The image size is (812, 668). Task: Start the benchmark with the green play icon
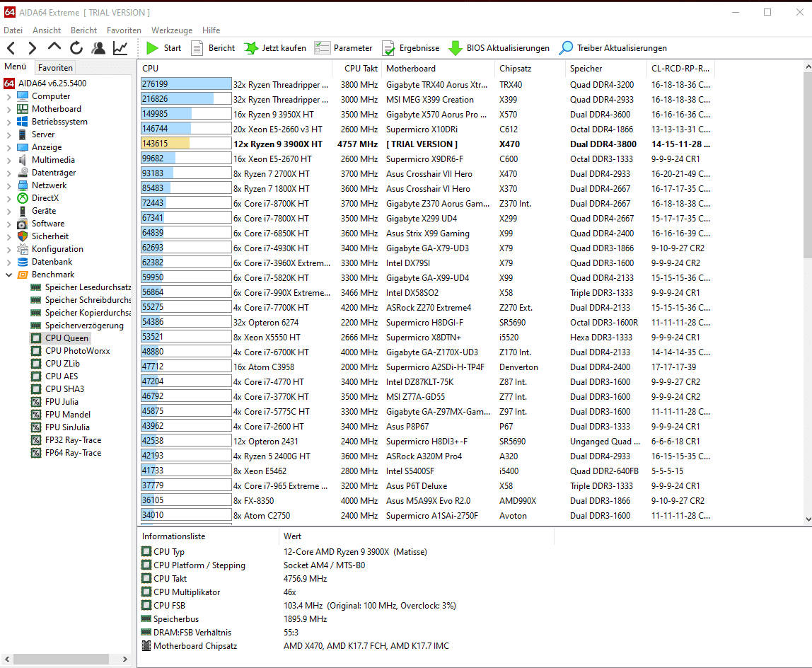pos(152,48)
